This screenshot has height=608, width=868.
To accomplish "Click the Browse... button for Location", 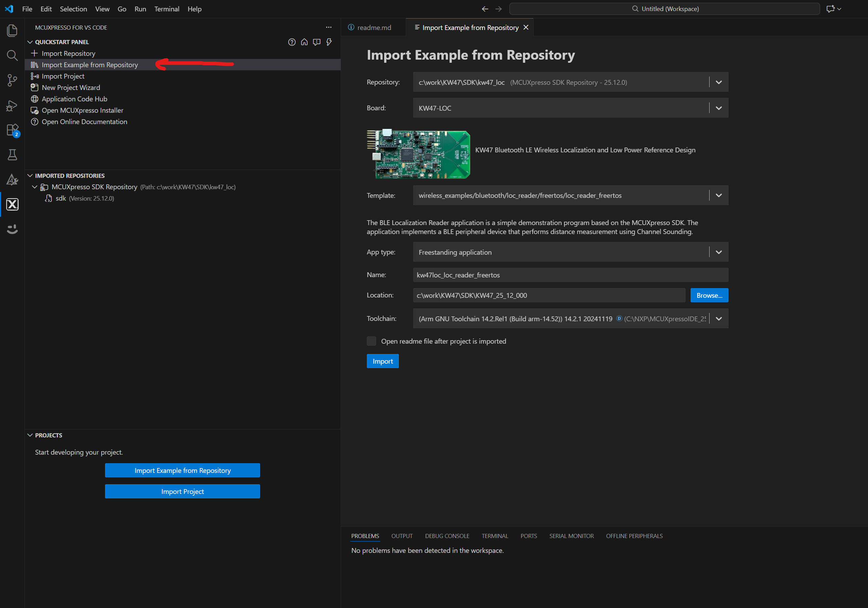I will point(709,295).
